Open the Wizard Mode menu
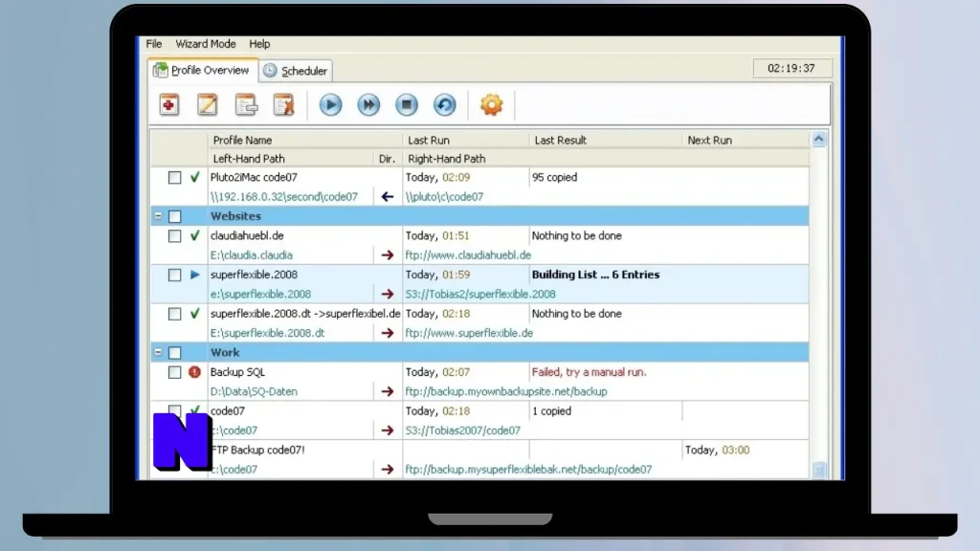The height and width of the screenshot is (551, 980). pyautogui.click(x=206, y=44)
